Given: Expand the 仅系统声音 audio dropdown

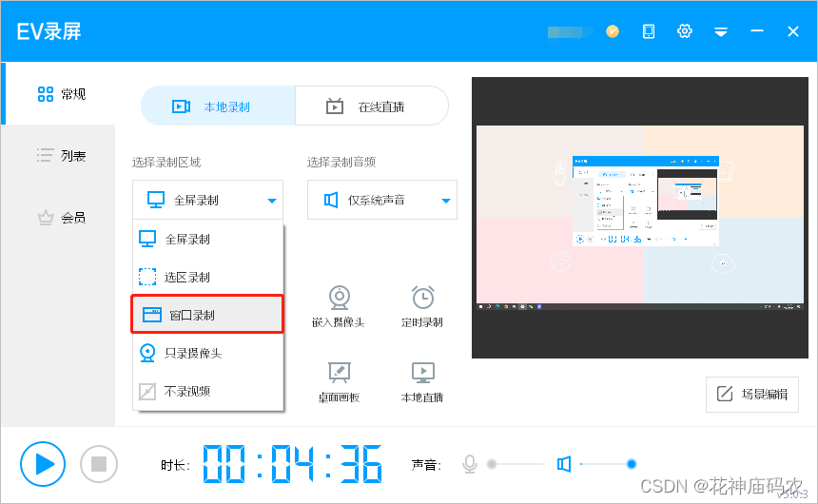Looking at the screenshot, I should [x=381, y=200].
